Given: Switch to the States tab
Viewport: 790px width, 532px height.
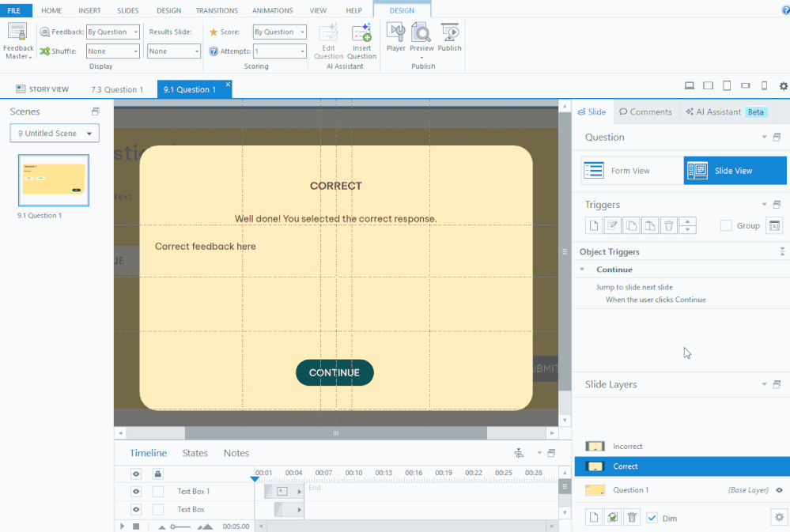Looking at the screenshot, I should click(195, 453).
